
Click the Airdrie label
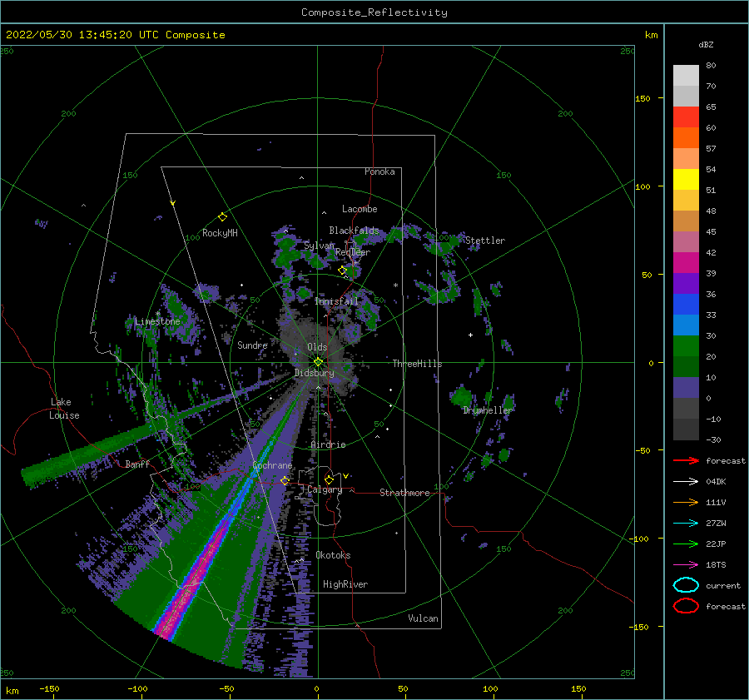point(328,444)
